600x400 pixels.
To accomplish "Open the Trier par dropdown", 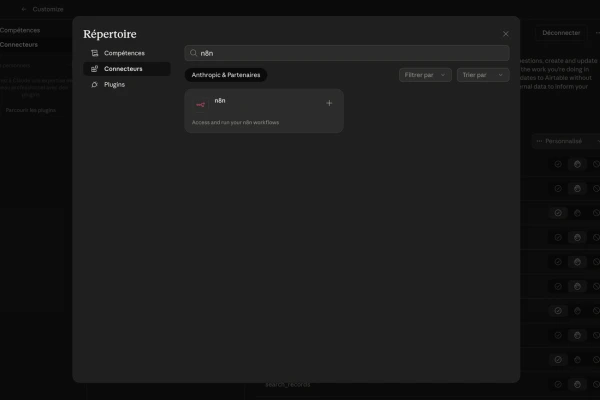I will pos(483,75).
